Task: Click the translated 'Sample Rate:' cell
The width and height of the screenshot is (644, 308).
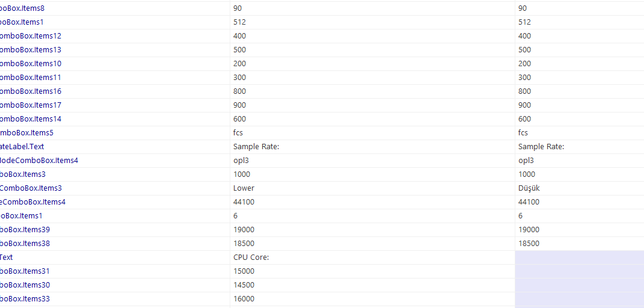Action: pyautogui.click(x=580, y=147)
